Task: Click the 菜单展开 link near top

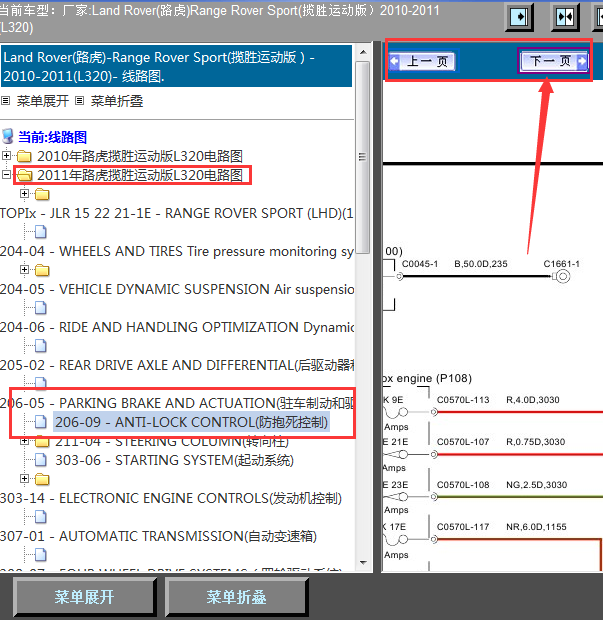Action: tap(43, 101)
